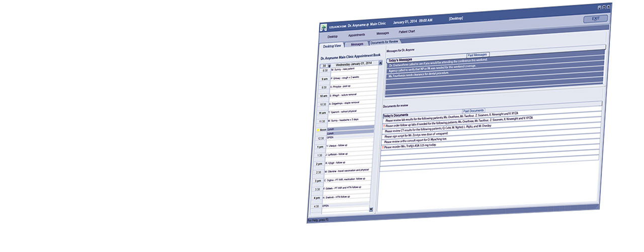
Task: Click the yellow Noon marker in the schedule
Action: pos(317,130)
